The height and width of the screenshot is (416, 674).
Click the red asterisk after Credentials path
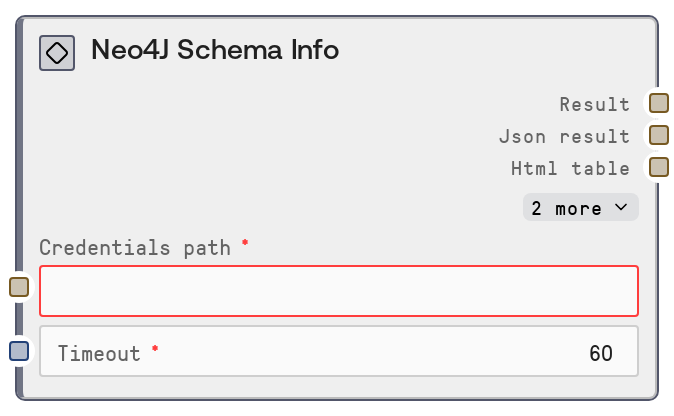point(245,243)
